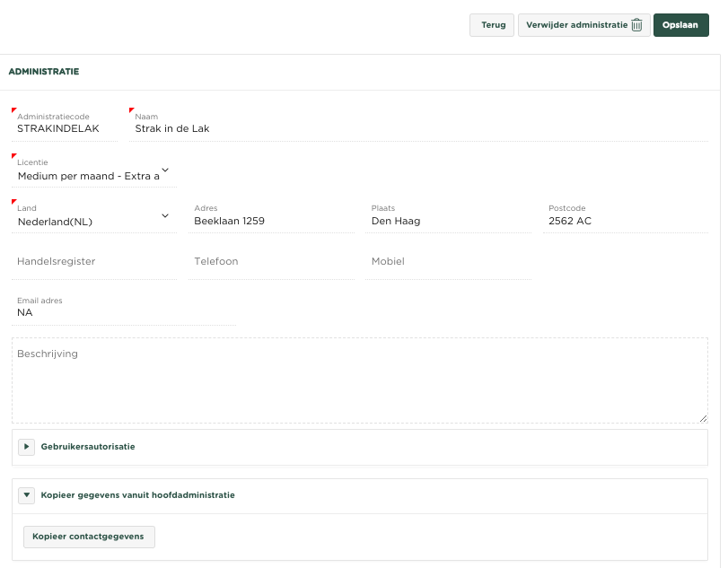Click the Postcode field

[x=624, y=221]
